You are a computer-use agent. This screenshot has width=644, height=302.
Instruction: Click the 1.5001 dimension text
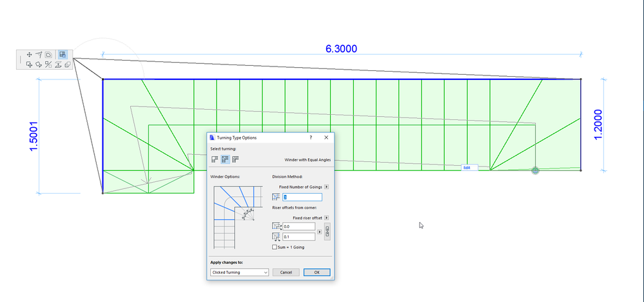pos(34,136)
